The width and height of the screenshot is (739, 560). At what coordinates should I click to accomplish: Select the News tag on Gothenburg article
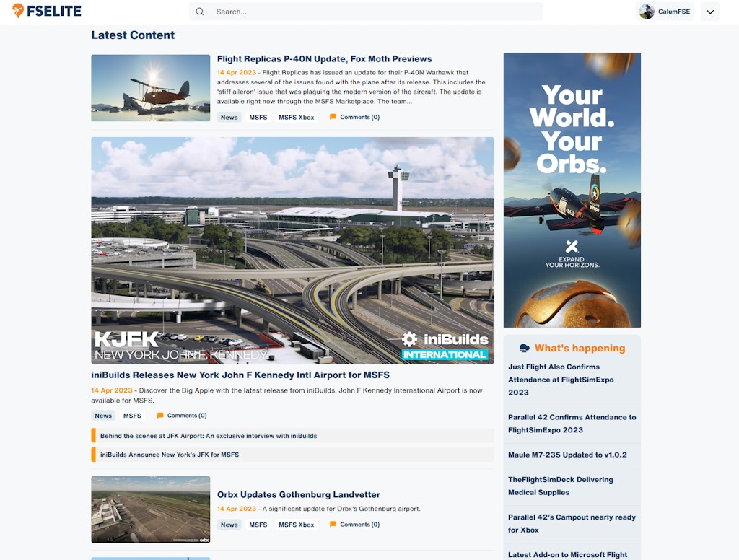[x=229, y=525]
